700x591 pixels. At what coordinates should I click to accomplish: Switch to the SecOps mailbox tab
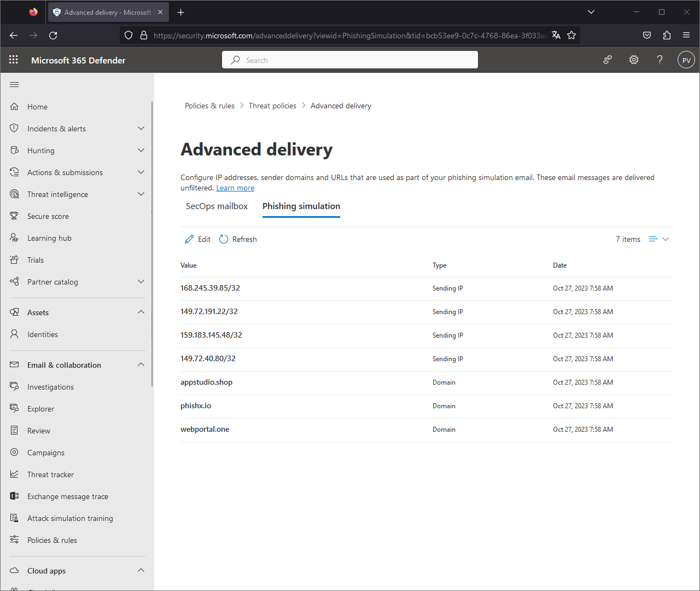[217, 206]
